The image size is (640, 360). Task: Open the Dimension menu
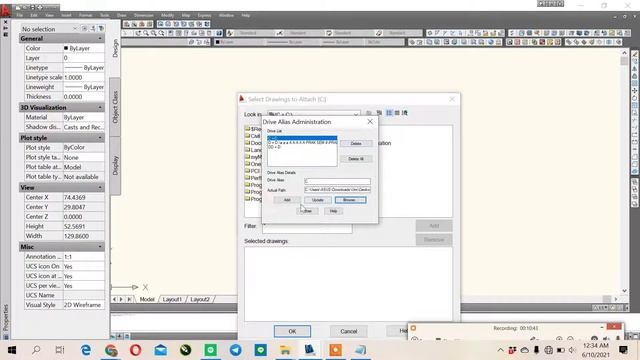[144, 15]
